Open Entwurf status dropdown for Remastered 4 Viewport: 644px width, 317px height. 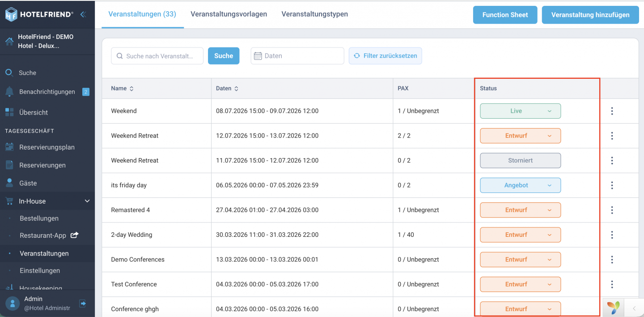point(520,210)
